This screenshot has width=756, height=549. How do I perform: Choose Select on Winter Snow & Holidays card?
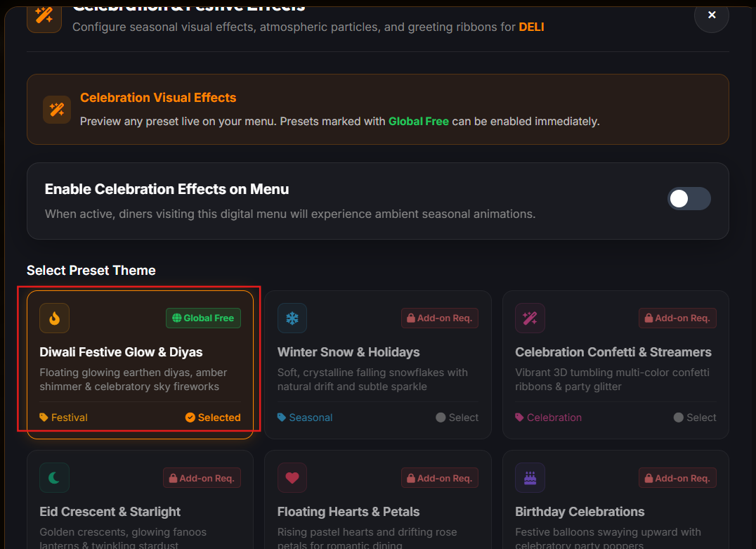coord(457,418)
